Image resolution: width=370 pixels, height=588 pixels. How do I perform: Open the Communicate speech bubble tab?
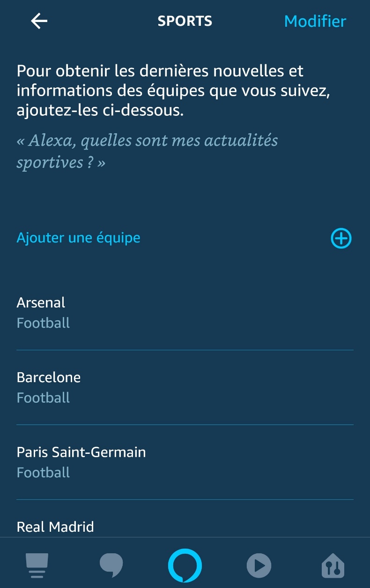(111, 565)
